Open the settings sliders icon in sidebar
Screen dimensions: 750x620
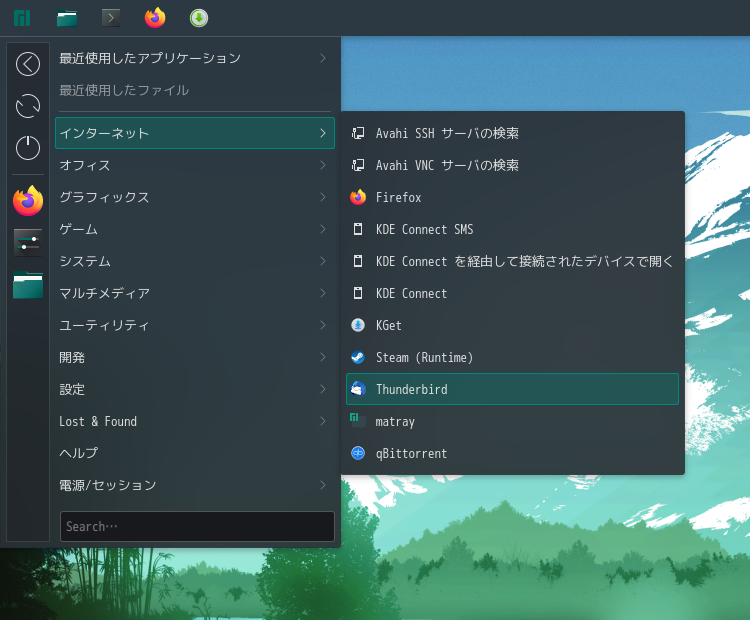tap(28, 243)
